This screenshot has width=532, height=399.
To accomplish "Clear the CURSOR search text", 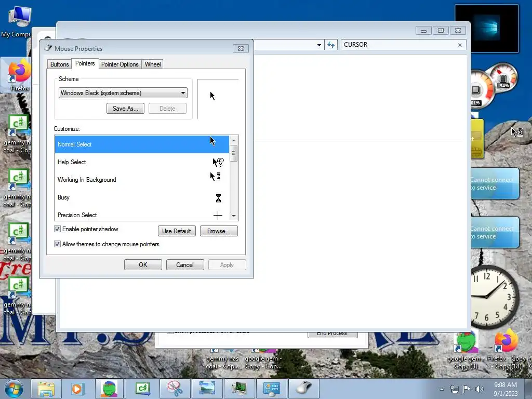I will [x=460, y=45].
